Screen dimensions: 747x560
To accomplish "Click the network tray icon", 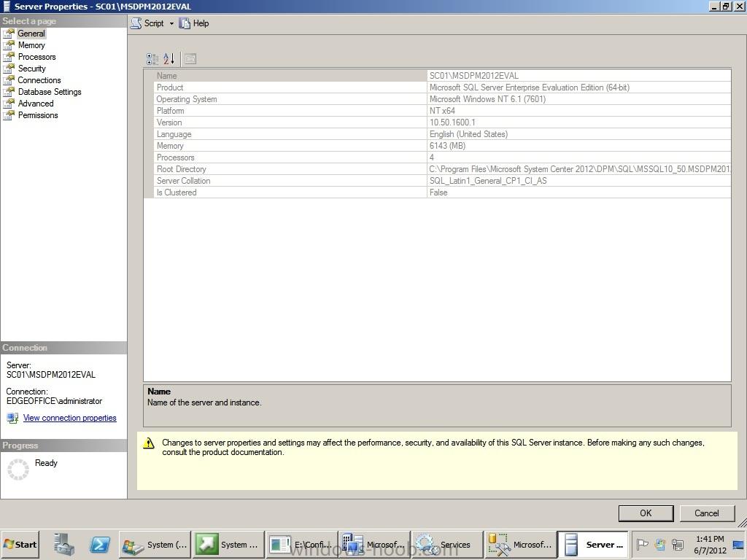I will point(677,545).
